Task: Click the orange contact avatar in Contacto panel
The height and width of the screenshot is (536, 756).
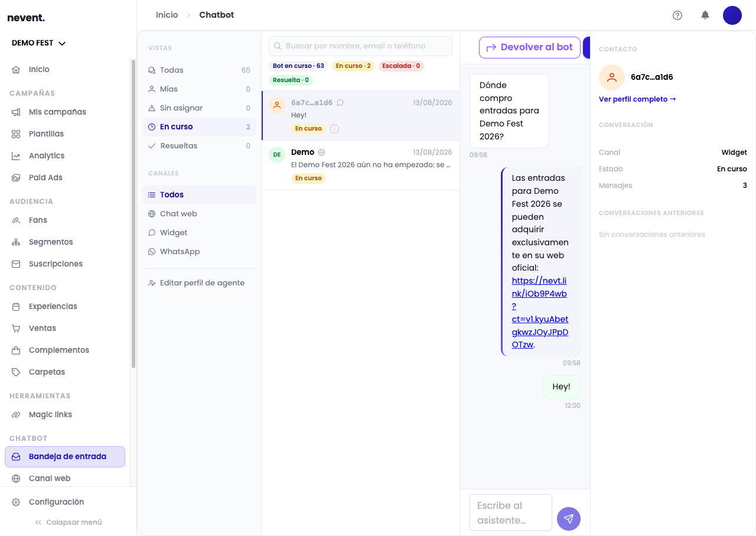Action: click(x=612, y=77)
